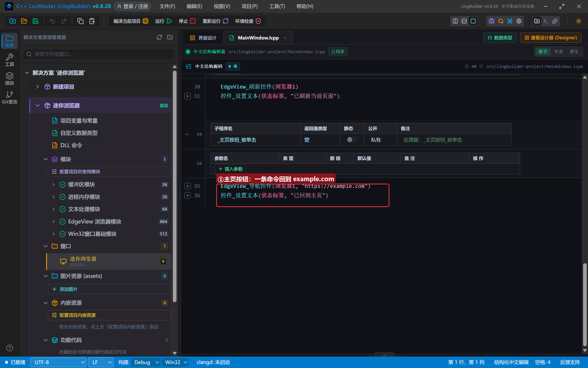Click the 运行 run button
The height and width of the screenshot is (368, 588).
(x=163, y=21)
